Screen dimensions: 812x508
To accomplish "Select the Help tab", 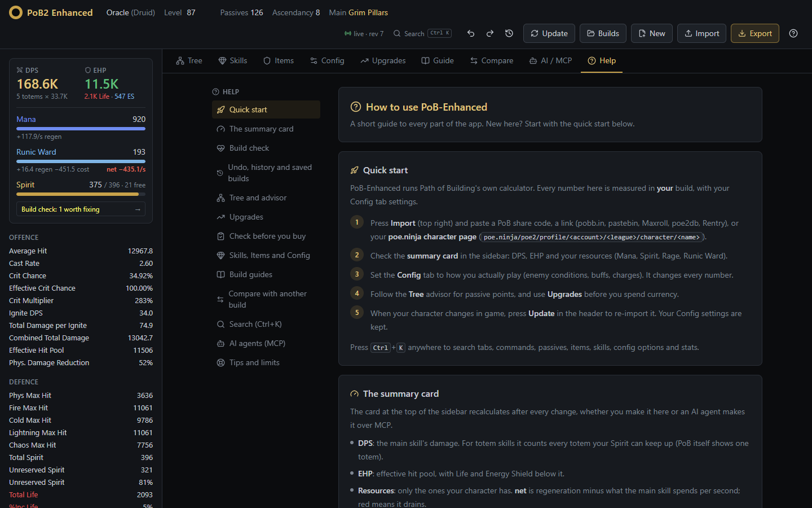I will [602, 60].
